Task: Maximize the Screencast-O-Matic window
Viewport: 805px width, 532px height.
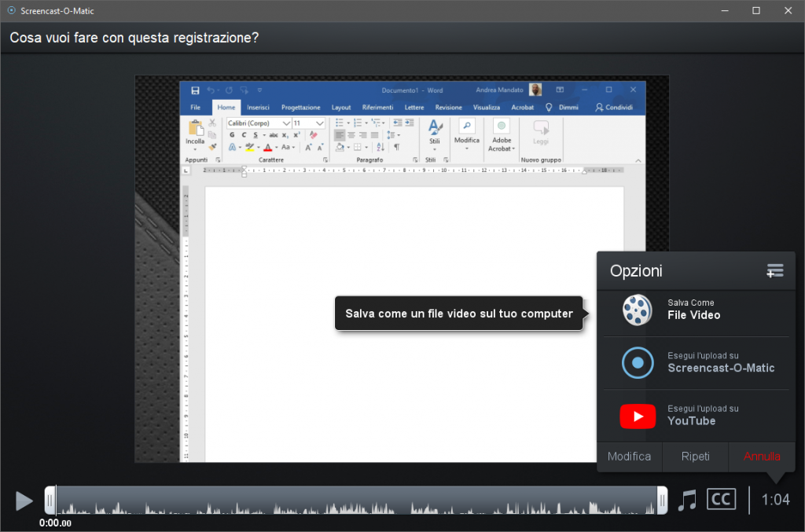Action: 756,11
